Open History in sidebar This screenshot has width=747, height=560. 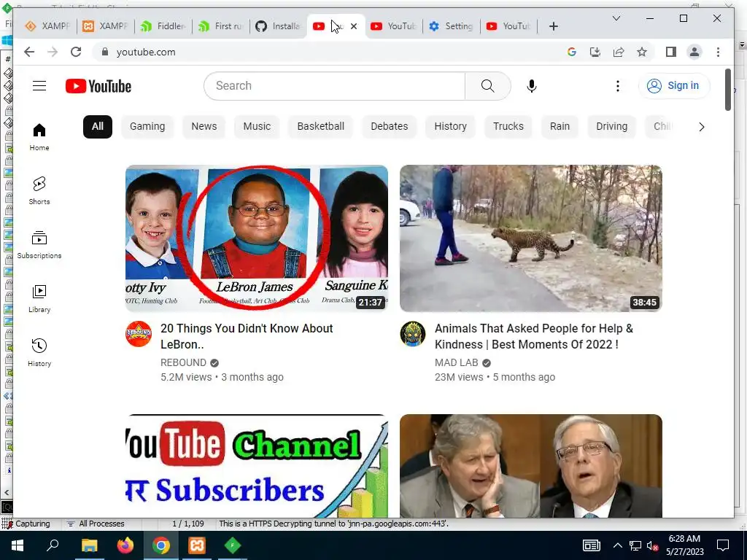(39, 352)
